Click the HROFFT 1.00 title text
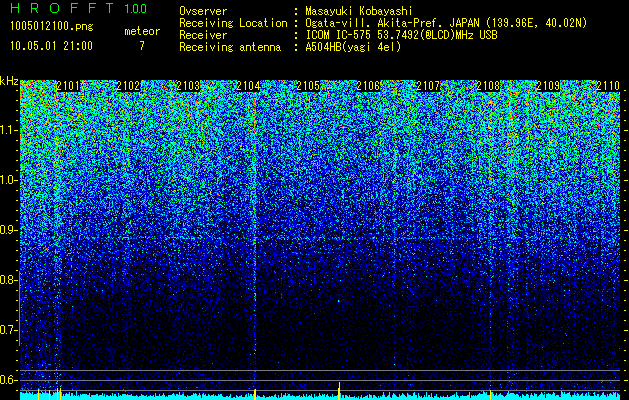 point(79,8)
